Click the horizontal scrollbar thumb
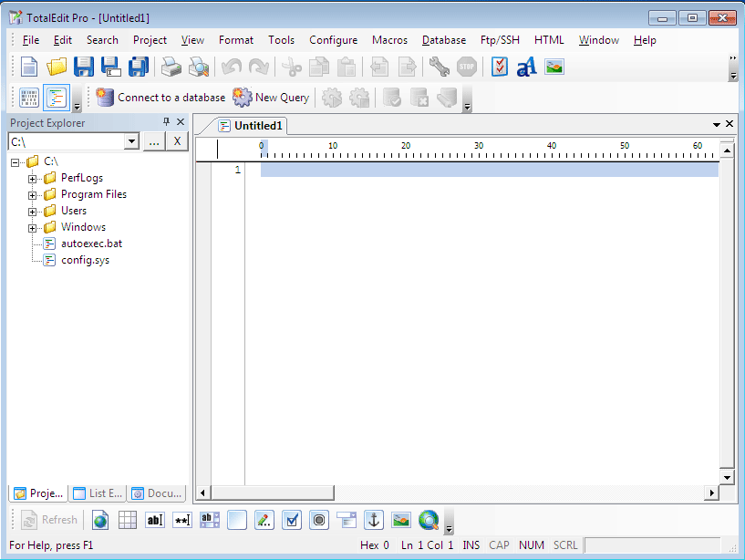 [273, 493]
